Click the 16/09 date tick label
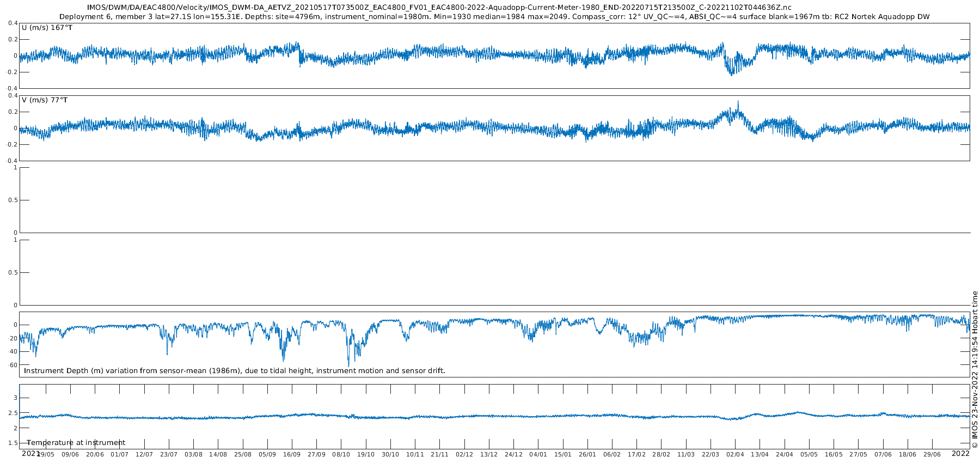980x463 pixels. click(292, 454)
